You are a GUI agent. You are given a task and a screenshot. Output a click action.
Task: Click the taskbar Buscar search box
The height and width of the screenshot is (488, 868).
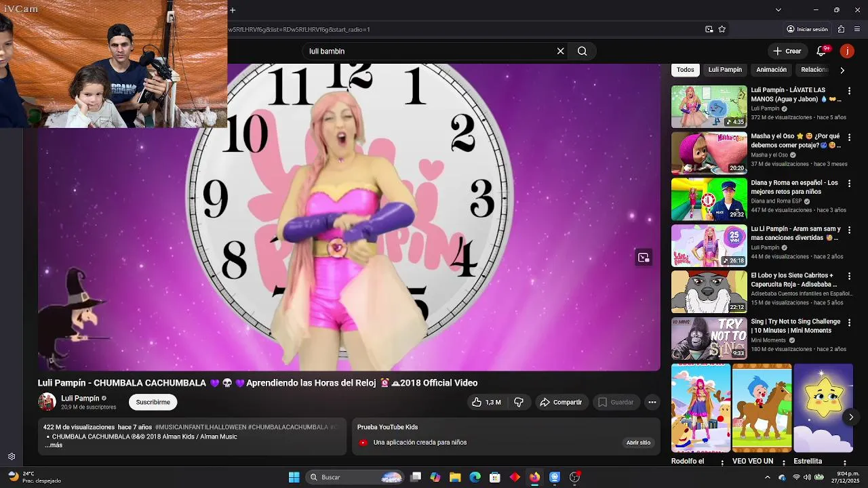(x=356, y=477)
